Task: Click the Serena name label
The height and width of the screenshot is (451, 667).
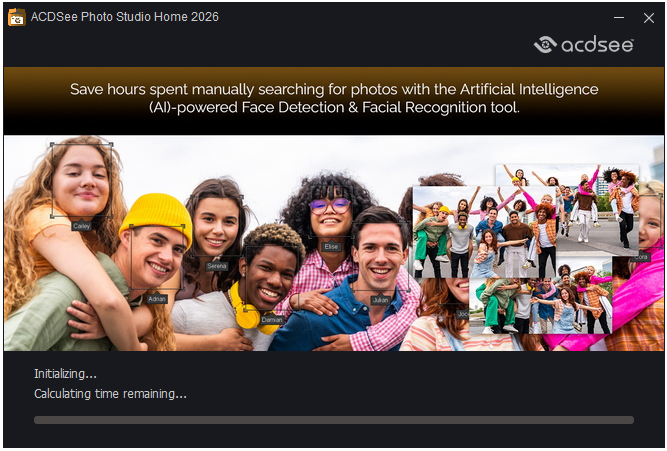Action: point(217,266)
